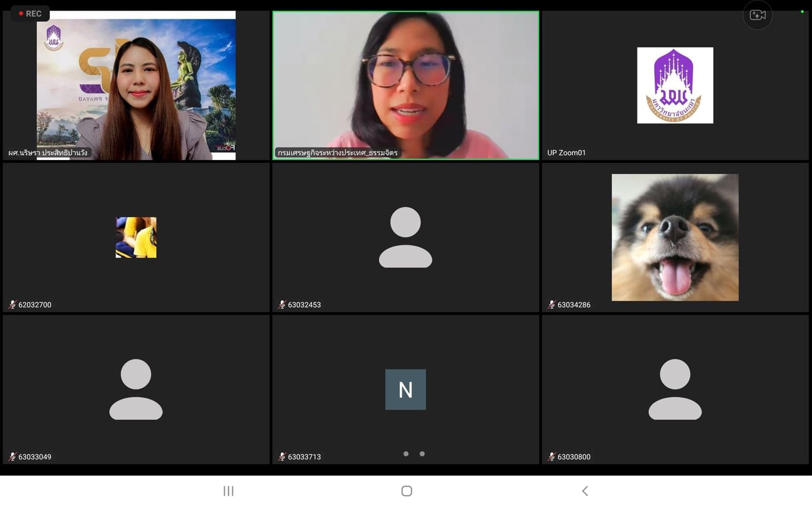Click muted mic icon next to 63034286
Image resolution: width=812 pixels, height=508 pixels.
coord(551,305)
